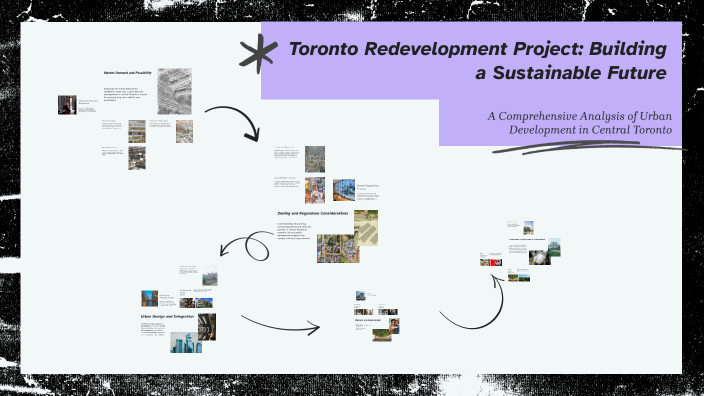704x396 pixels.
Task: Select the subtitle about Urban Development in Central Toronto
Action: coord(580,123)
